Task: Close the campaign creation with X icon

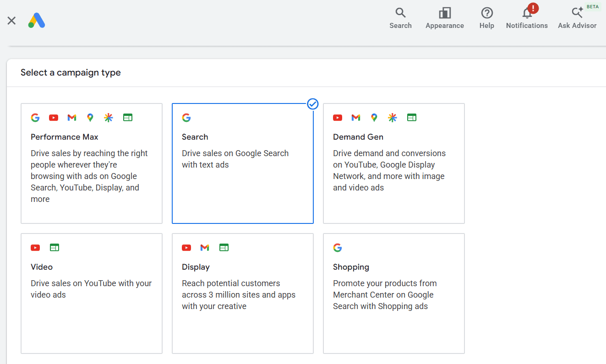Action: pos(11,21)
